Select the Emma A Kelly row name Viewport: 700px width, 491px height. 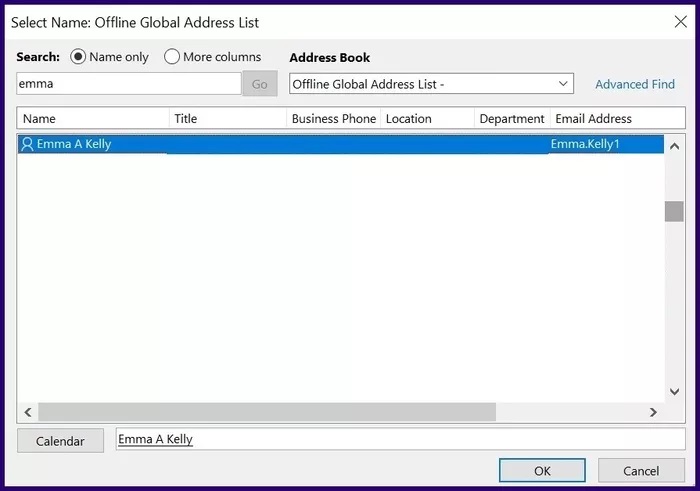click(x=74, y=144)
